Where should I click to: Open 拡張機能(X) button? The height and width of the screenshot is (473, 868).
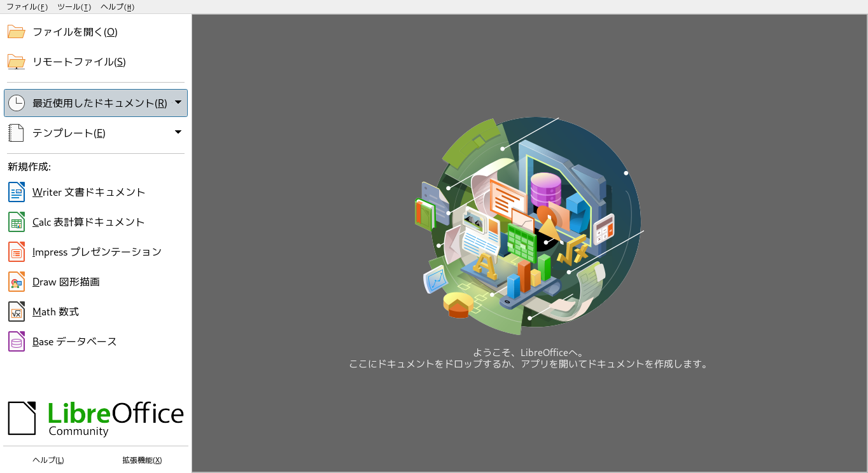click(x=142, y=460)
